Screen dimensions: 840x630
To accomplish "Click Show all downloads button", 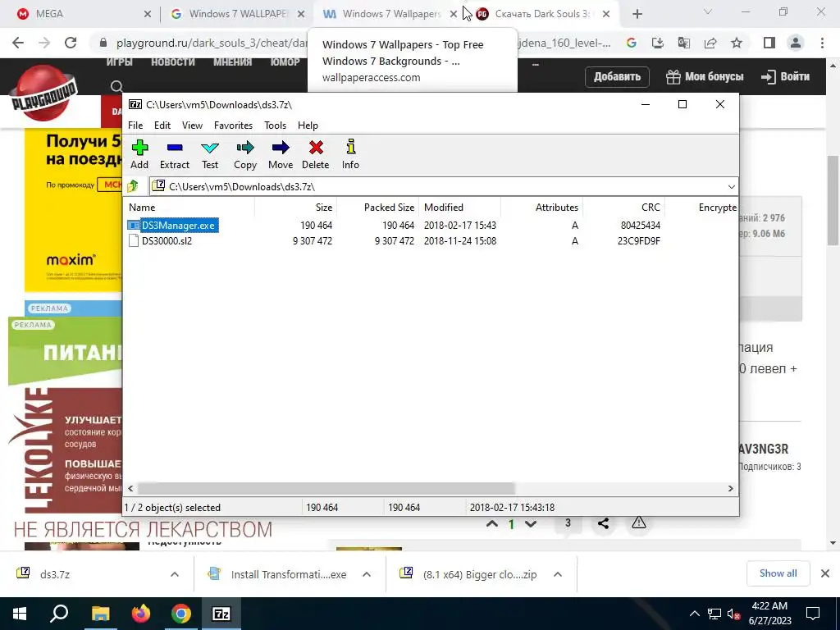I will (x=778, y=573).
